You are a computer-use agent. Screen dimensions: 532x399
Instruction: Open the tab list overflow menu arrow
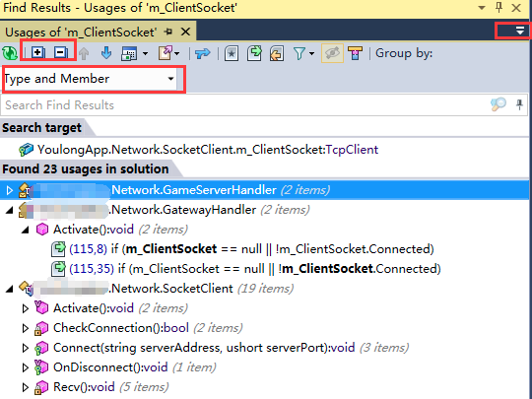(x=520, y=31)
